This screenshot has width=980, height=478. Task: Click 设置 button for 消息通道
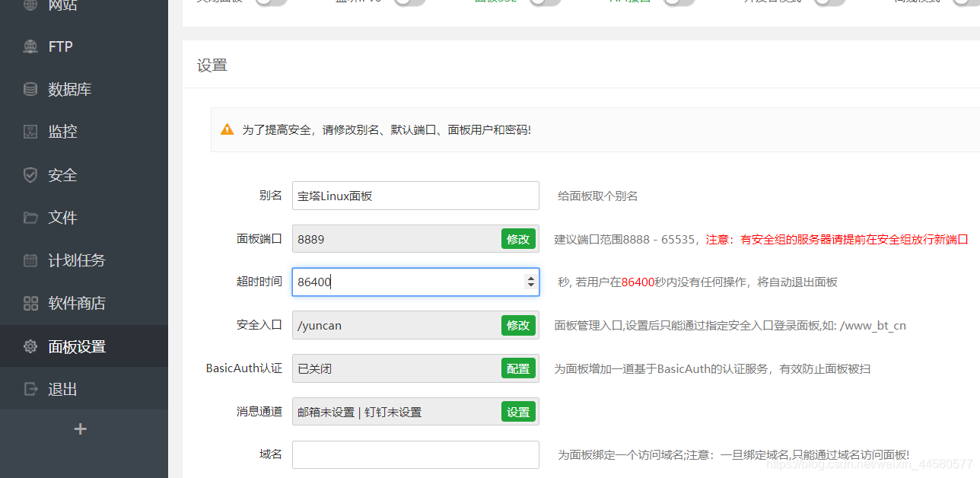coord(518,412)
